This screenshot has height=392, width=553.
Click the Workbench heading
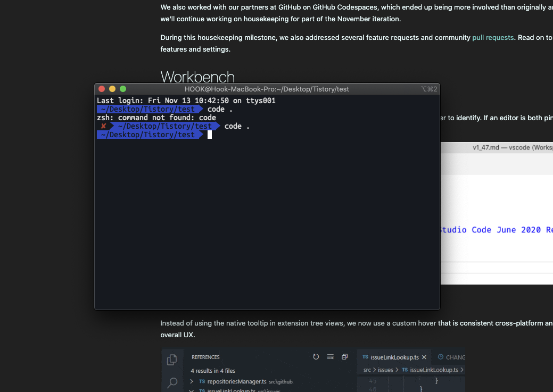[197, 77]
